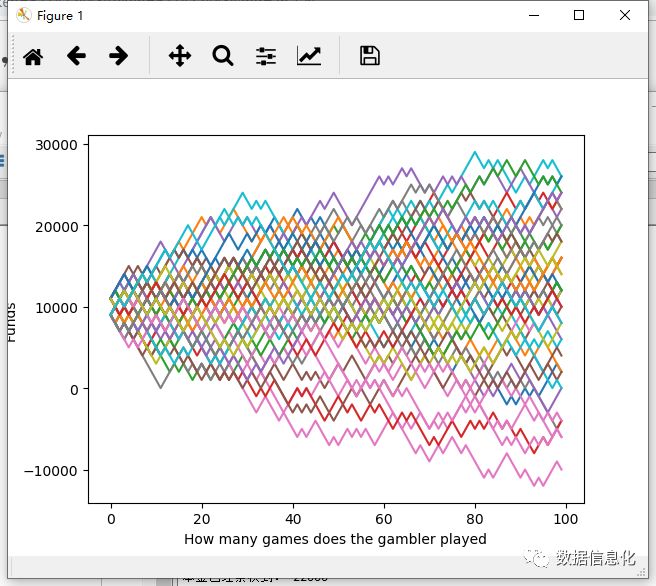Minimize the Figure 1 window
Screen dimensions: 656x586
click(x=534, y=15)
